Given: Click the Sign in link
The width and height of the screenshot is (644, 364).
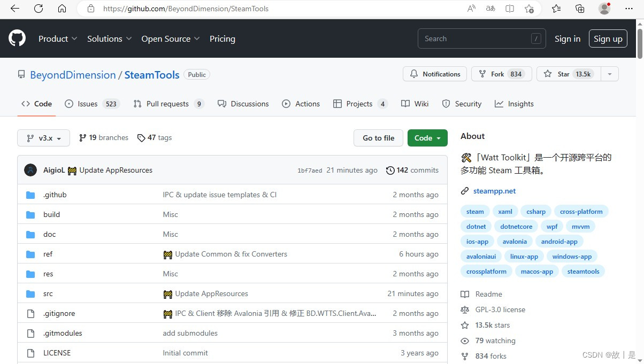Looking at the screenshot, I should point(568,38).
